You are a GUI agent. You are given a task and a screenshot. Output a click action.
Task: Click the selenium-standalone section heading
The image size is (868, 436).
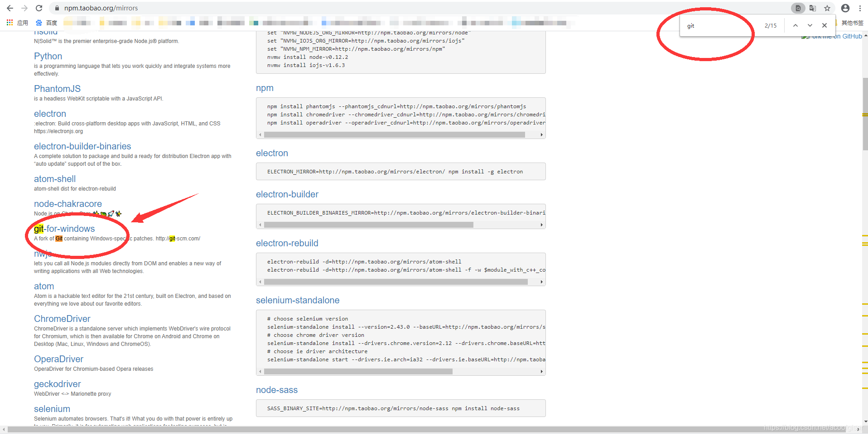(298, 300)
